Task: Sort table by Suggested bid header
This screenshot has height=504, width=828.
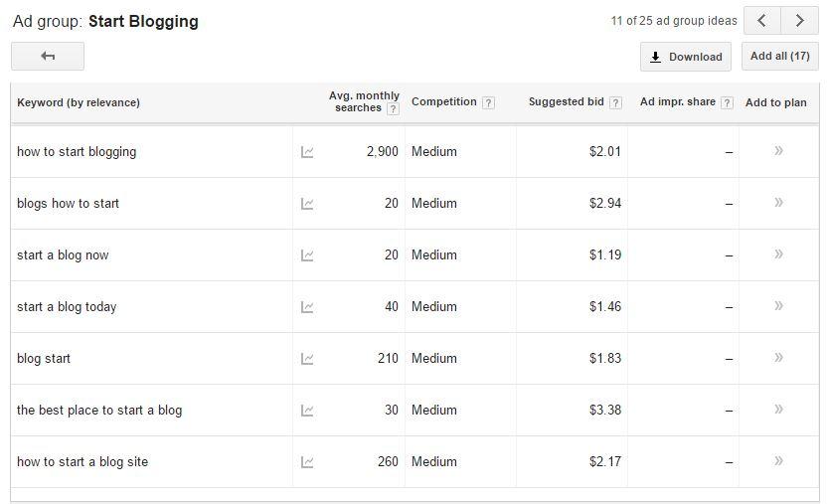Action: pos(566,102)
